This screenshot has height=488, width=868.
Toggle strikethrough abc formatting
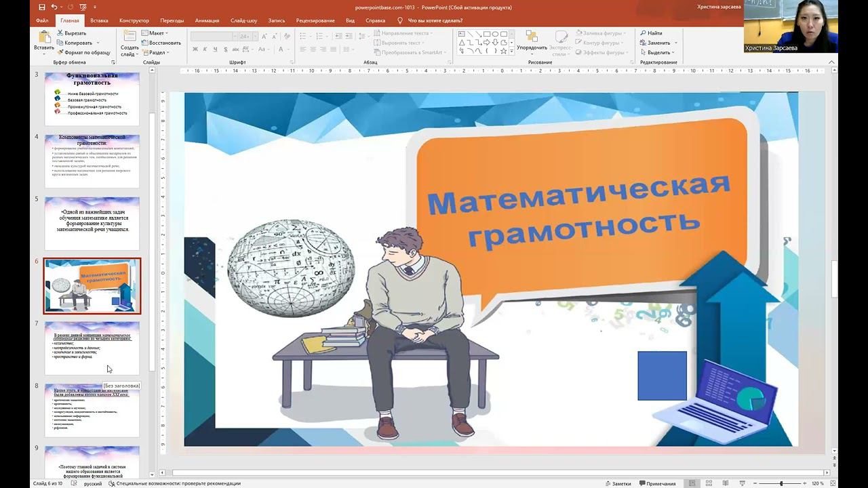[237, 49]
